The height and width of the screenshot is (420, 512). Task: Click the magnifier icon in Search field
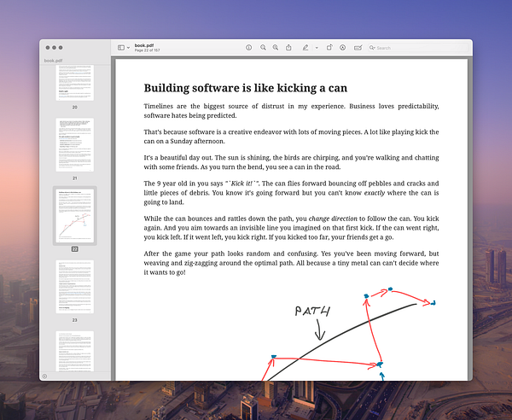click(372, 48)
